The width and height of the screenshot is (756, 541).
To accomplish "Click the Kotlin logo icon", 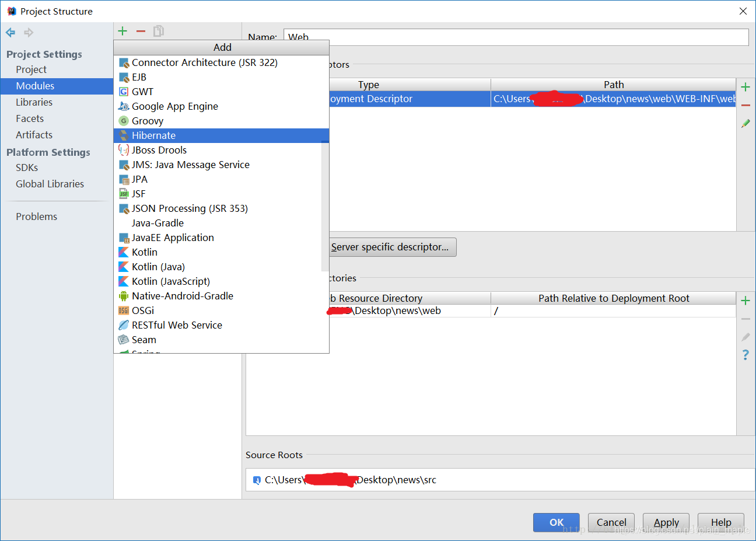I will coord(124,252).
